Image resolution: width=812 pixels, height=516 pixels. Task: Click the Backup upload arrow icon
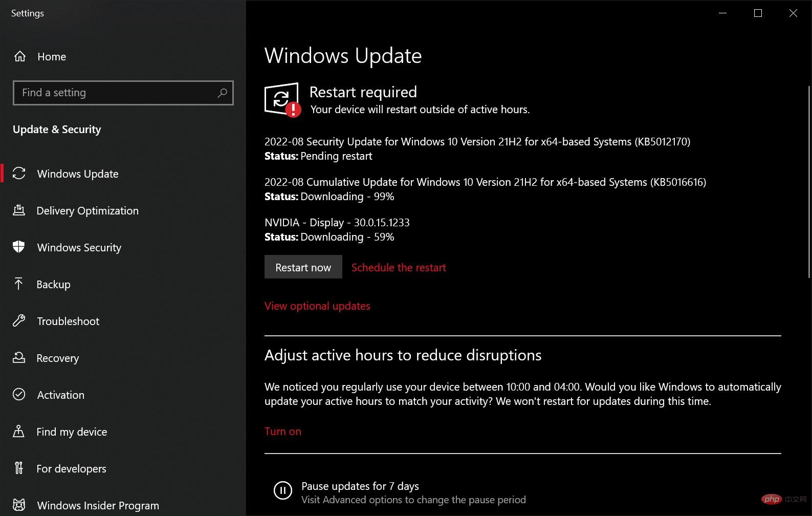(x=19, y=284)
